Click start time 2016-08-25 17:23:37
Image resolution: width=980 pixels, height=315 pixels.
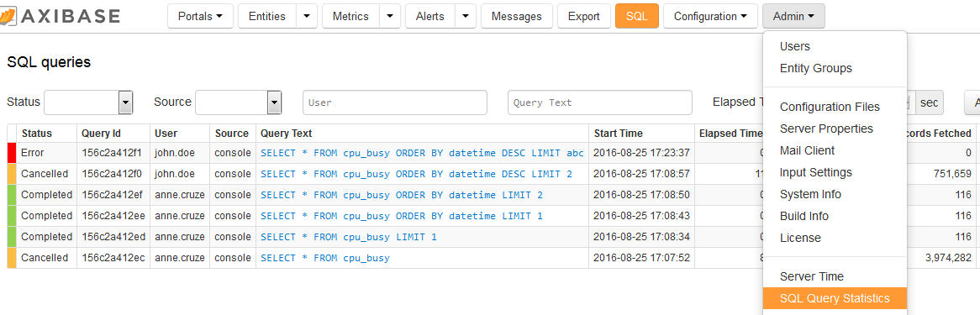[x=641, y=153]
